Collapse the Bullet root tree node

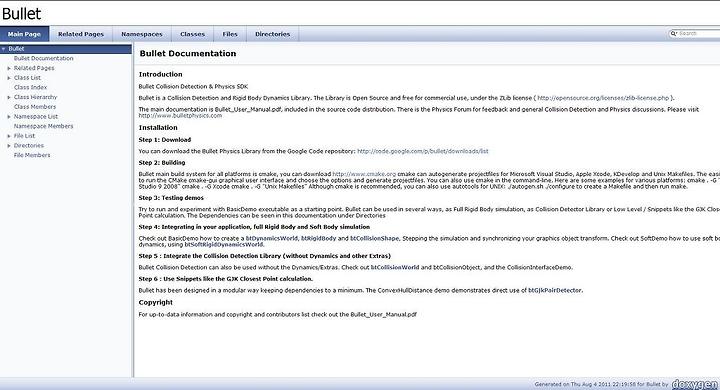[x=3, y=49]
